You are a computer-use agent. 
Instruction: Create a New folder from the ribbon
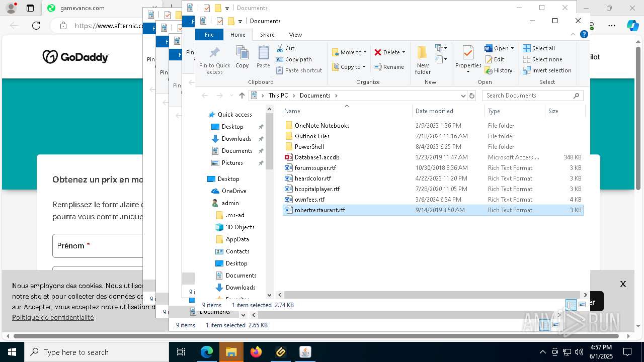(x=423, y=60)
